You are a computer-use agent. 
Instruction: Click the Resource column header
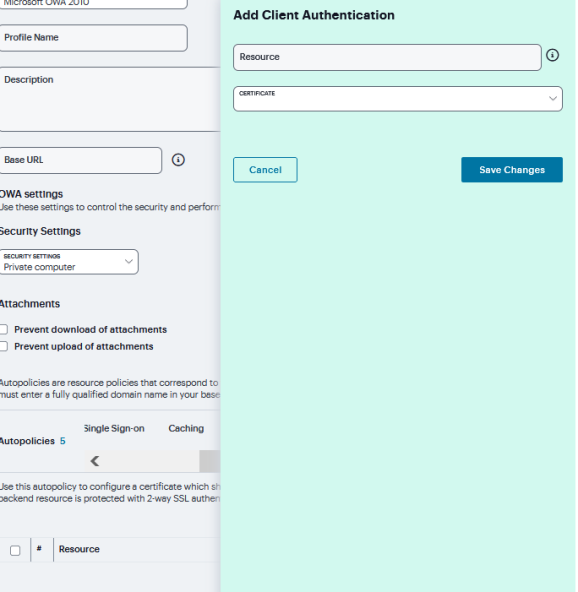click(79, 549)
